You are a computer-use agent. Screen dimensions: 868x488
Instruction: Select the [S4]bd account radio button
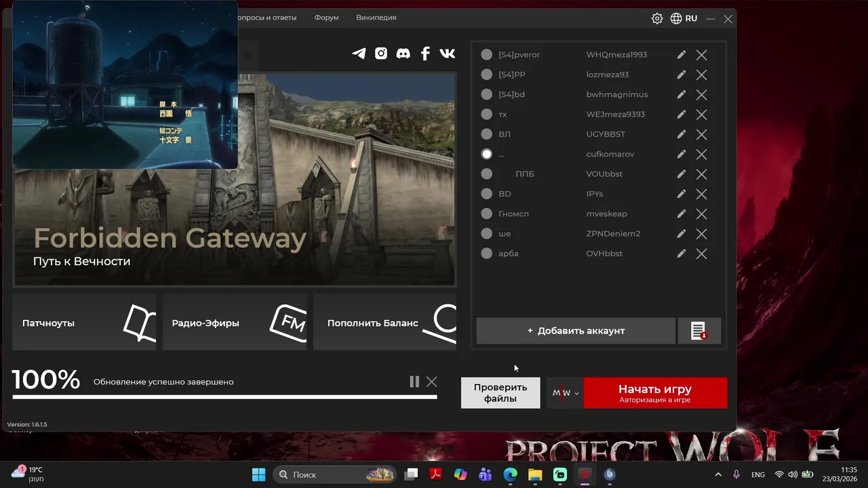(486, 94)
